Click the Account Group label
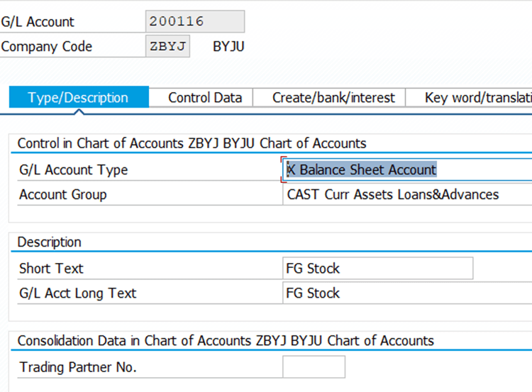The height and width of the screenshot is (392, 532). 63,194
